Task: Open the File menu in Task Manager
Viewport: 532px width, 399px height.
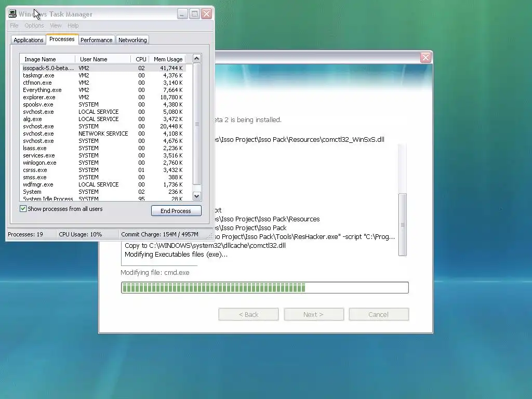Action: point(14,25)
